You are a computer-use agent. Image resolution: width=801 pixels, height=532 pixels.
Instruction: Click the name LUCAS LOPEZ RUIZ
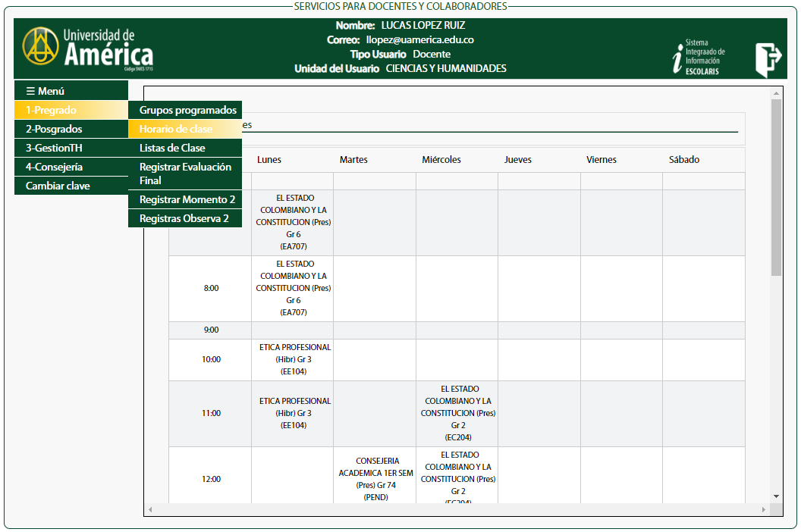coord(423,26)
